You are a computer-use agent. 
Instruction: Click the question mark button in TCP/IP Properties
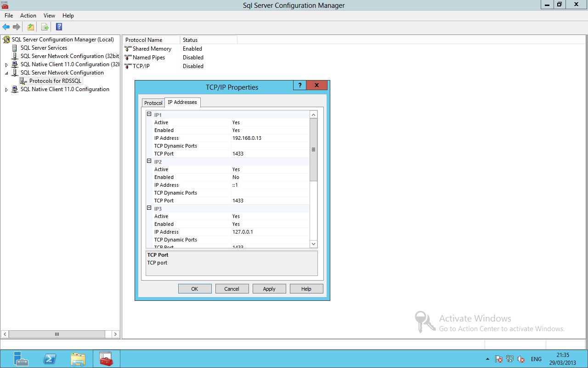[300, 85]
